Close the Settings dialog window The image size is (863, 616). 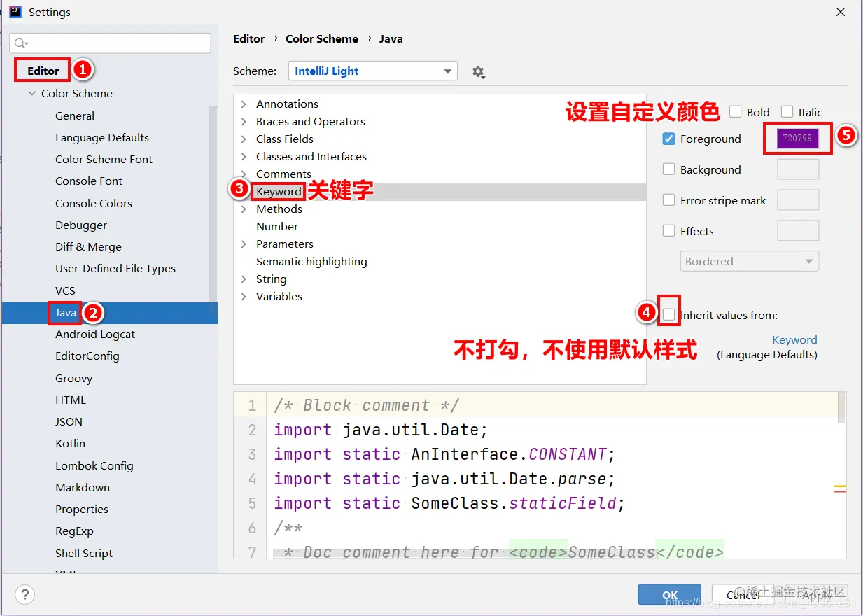click(840, 12)
